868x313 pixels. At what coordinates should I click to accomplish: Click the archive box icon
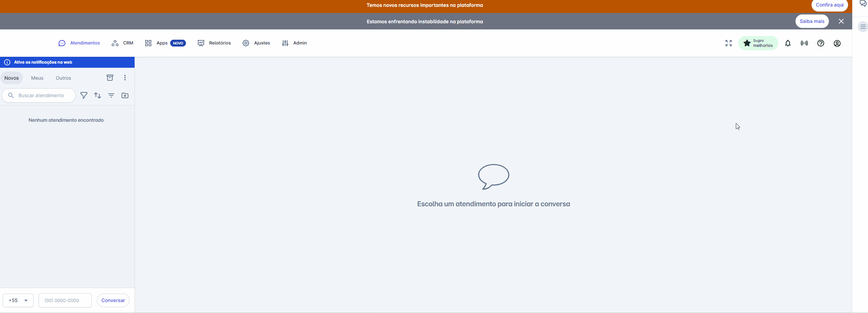tap(110, 78)
